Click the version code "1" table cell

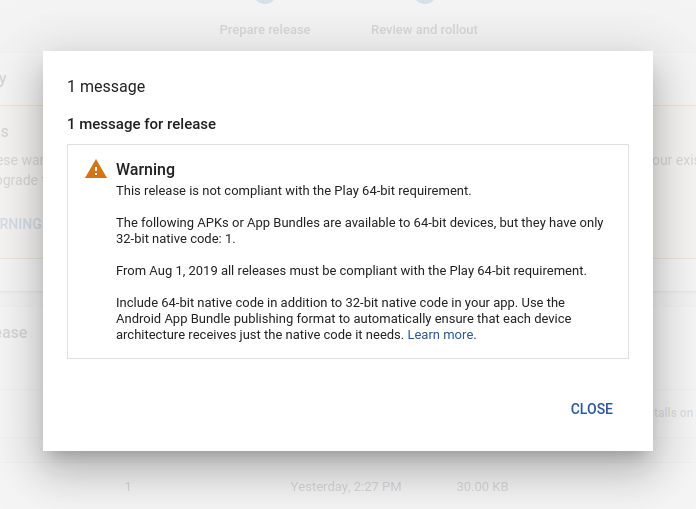coord(128,487)
